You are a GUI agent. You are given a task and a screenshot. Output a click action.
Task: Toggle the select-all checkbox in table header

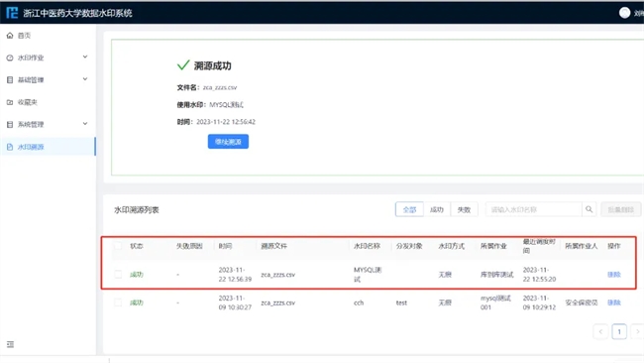click(118, 246)
